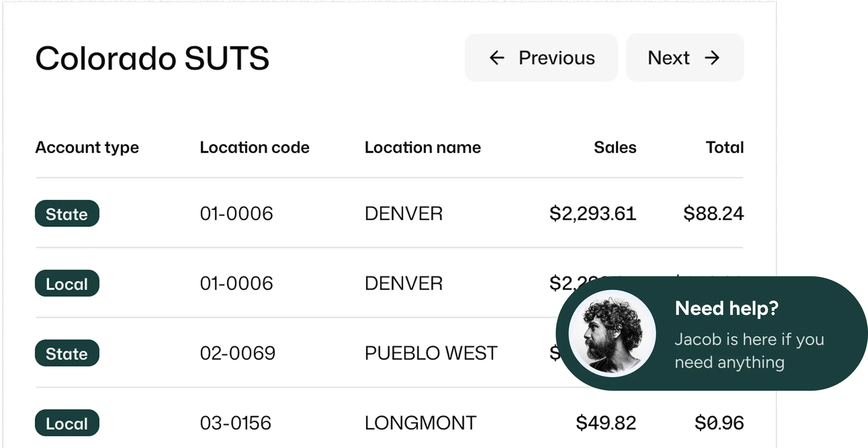Click the State badge for Pueblo West
Image resolution: width=868 pixels, height=448 pixels.
[x=67, y=353]
